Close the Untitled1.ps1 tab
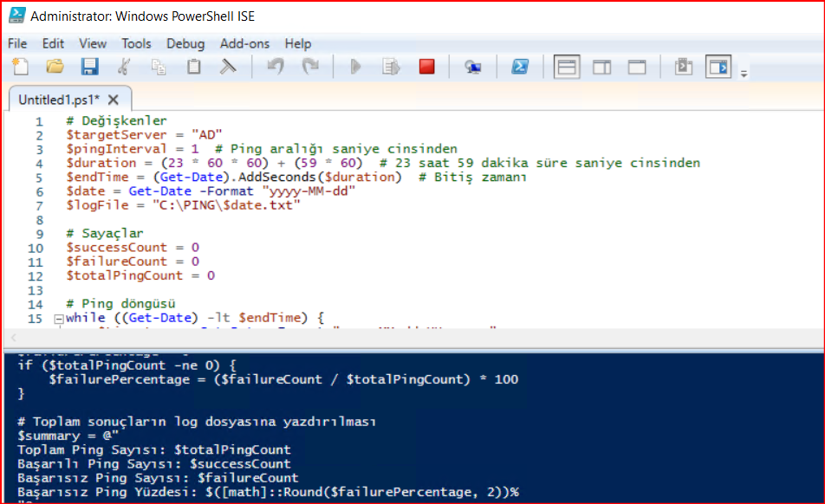 [x=114, y=99]
